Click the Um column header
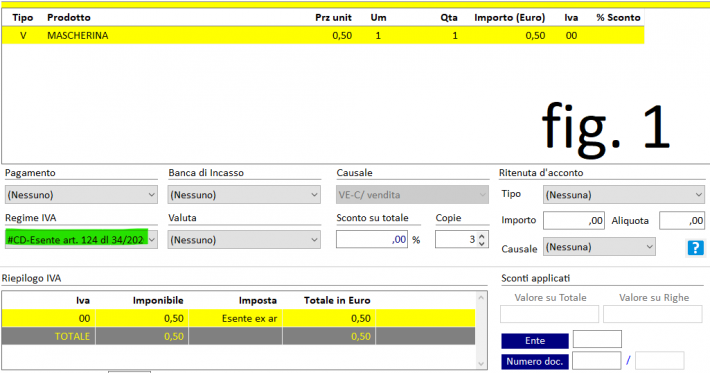This screenshot has width=710, height=373. coord(379,18)
